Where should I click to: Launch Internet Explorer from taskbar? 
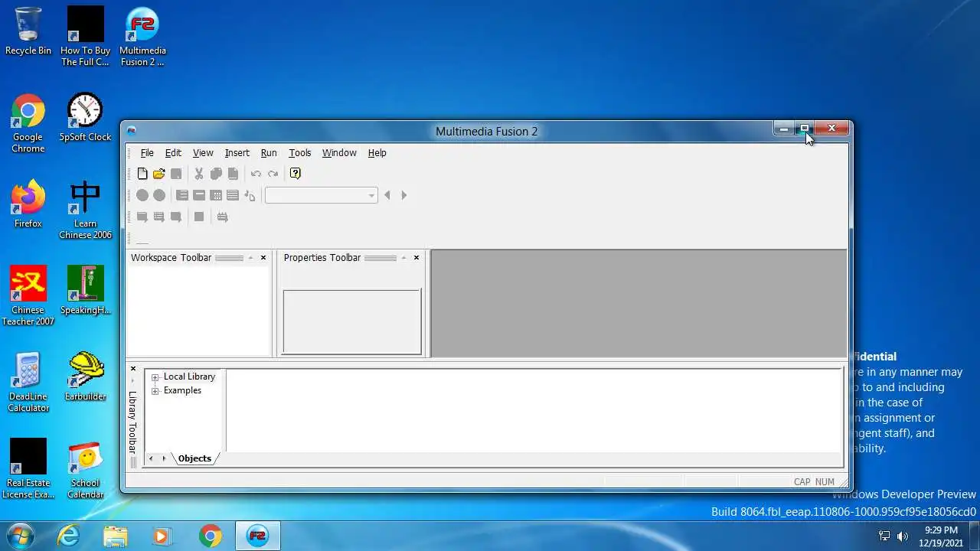pyautogui.click(x=68, y=536)
